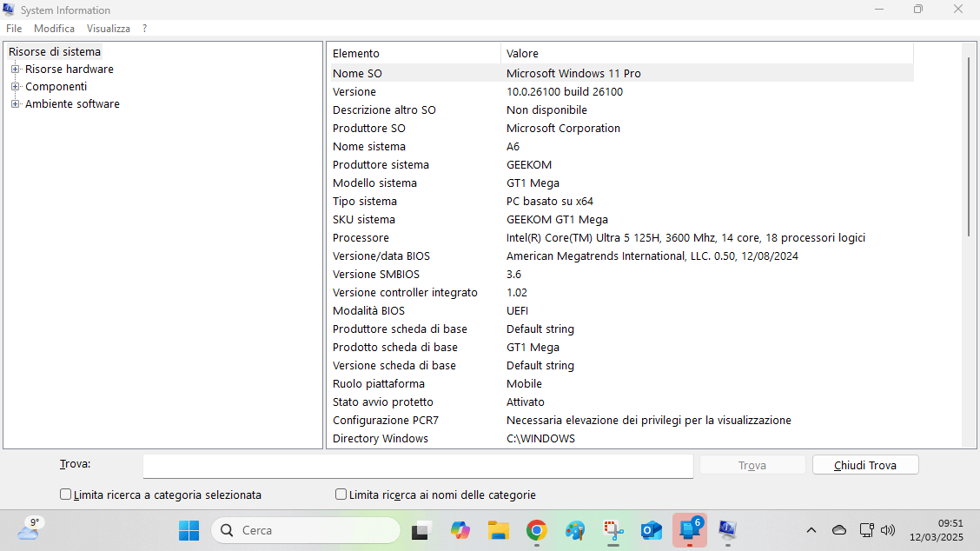Open the OneDrive cloud tray icon
The image size is (980, 551).
pos(838,530)
